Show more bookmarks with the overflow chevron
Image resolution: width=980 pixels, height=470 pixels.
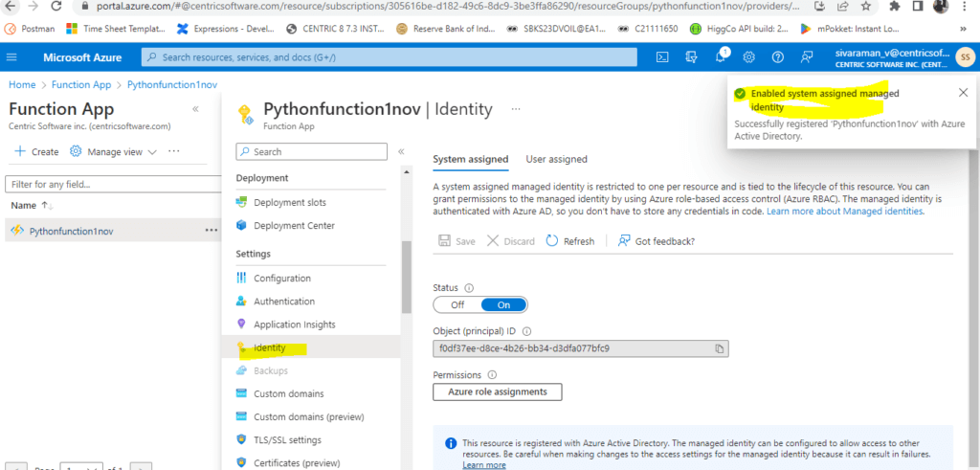pos(963,29)
